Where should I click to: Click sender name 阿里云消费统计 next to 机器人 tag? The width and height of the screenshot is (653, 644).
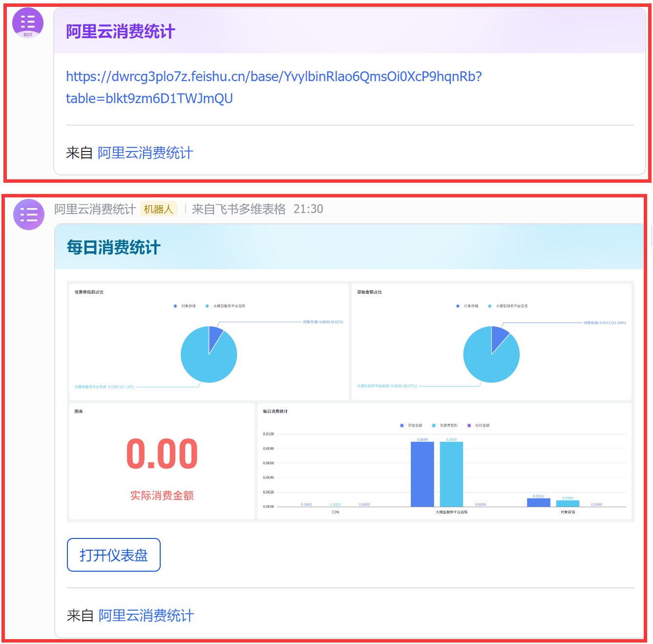pyautogui.click(x=95, y=209)
